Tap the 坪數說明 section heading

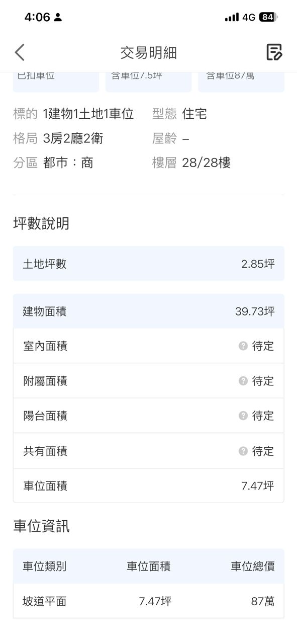coord(41,223)
